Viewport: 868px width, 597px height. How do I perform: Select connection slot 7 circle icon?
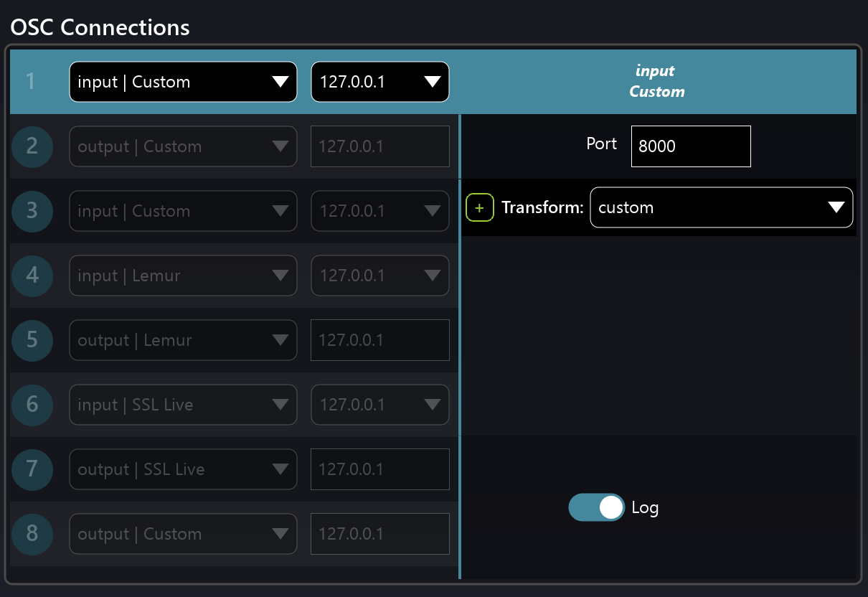(32, 469)
